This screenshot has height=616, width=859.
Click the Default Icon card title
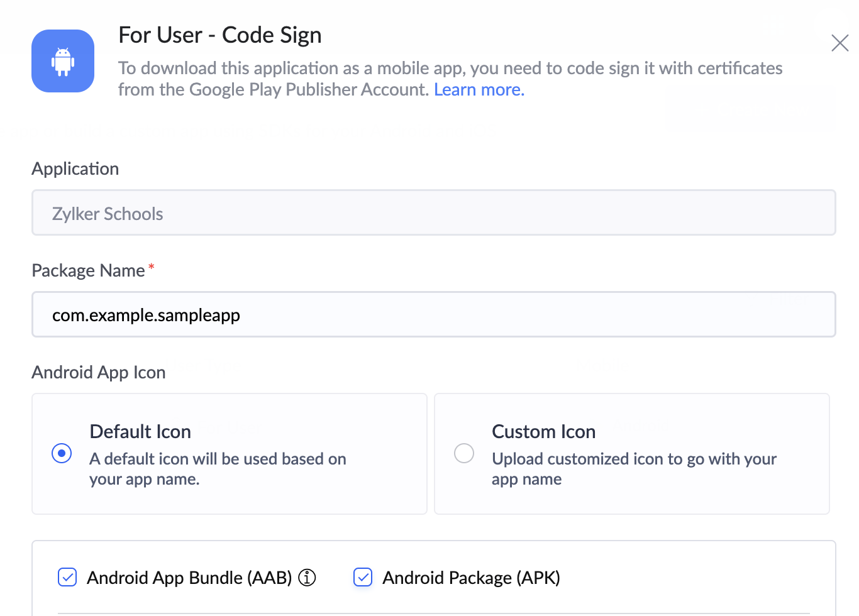140,432
